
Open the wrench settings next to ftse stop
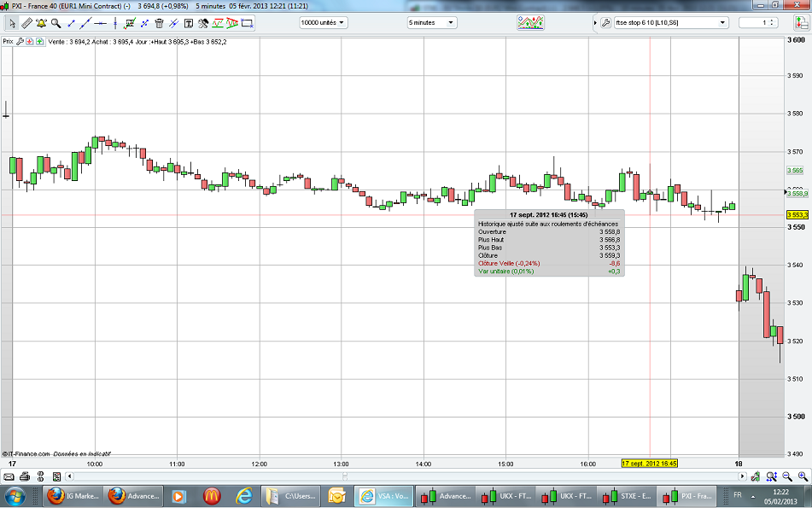pos(606,23)
